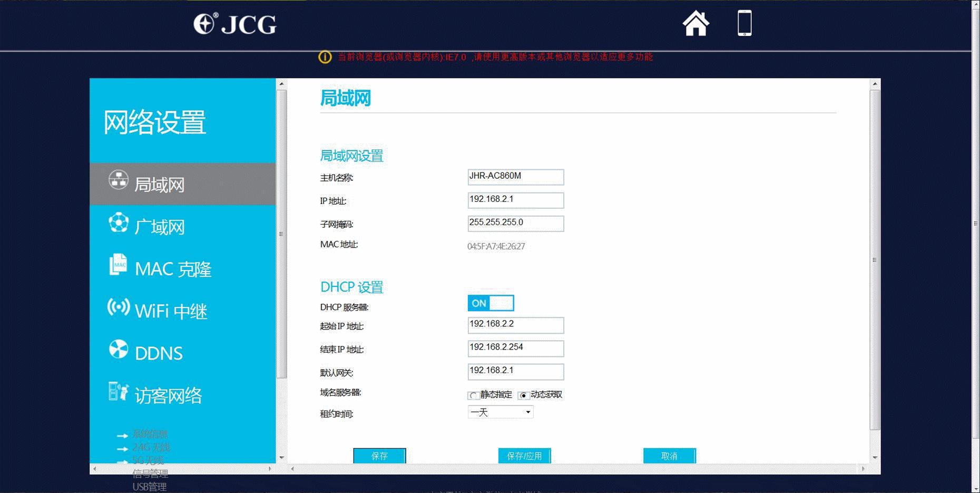Select the 局域网 network icon in sidebar
The height and width of the screenshot is (493, 980).
click(x=118, y=180)
